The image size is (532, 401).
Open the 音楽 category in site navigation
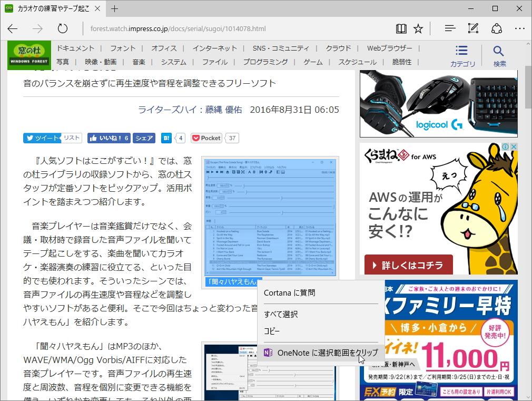[139, 62]
